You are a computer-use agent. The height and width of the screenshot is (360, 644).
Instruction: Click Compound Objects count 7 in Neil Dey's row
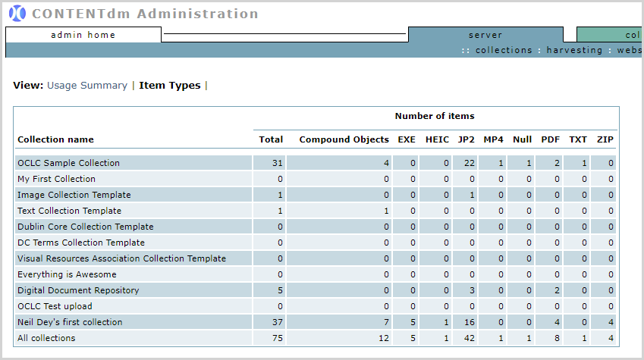click(386, 322)
